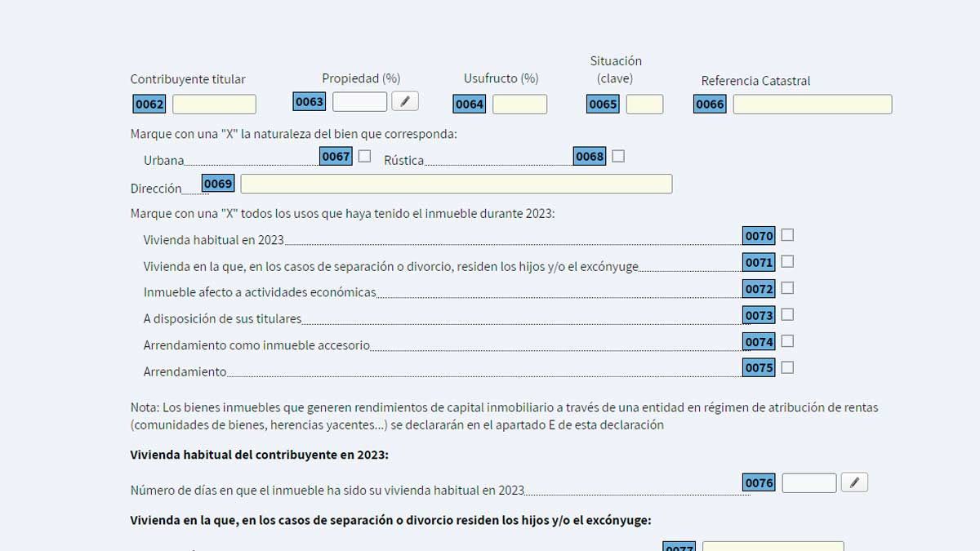Click the 0065 Situación clave badge
The image size is (980, 551).
[602, 104]
